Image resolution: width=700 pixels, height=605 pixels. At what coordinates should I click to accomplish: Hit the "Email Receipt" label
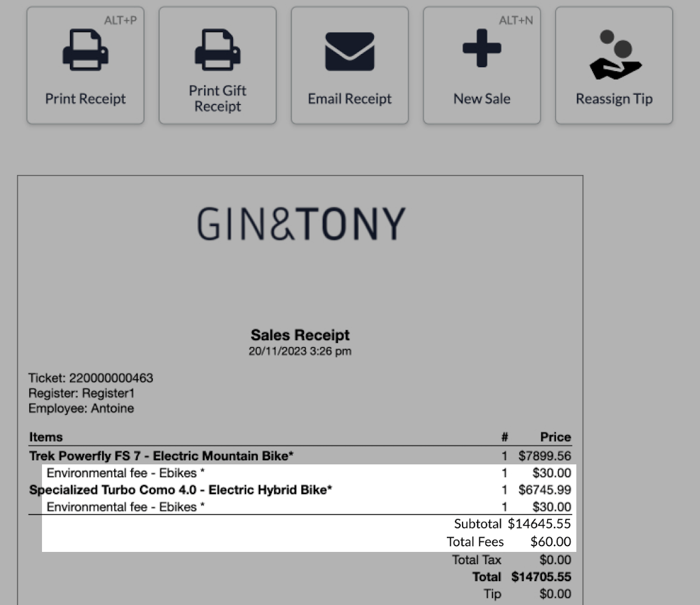349,99
